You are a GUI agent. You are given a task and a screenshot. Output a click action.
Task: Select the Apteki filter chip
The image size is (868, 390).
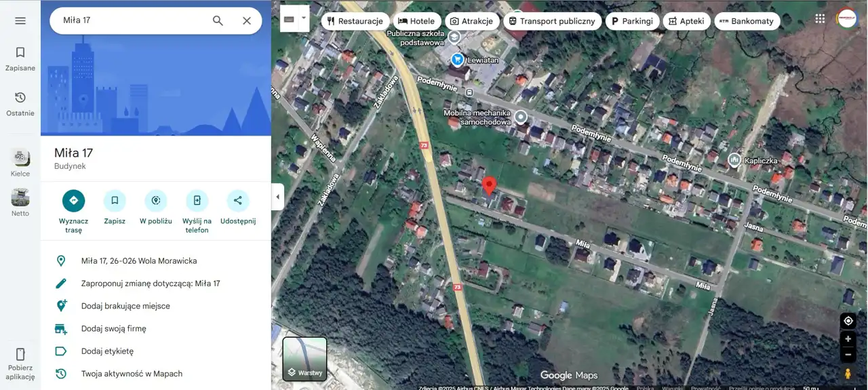pos(686,21)
